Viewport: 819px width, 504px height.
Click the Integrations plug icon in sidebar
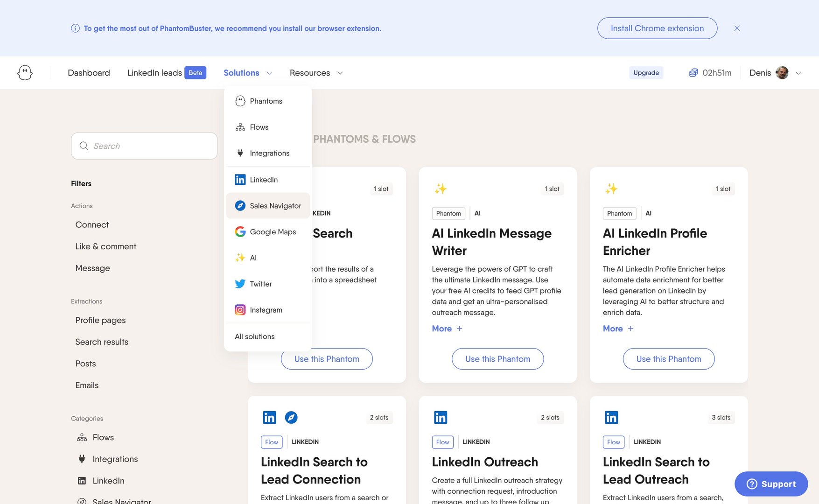coord(82,459)
